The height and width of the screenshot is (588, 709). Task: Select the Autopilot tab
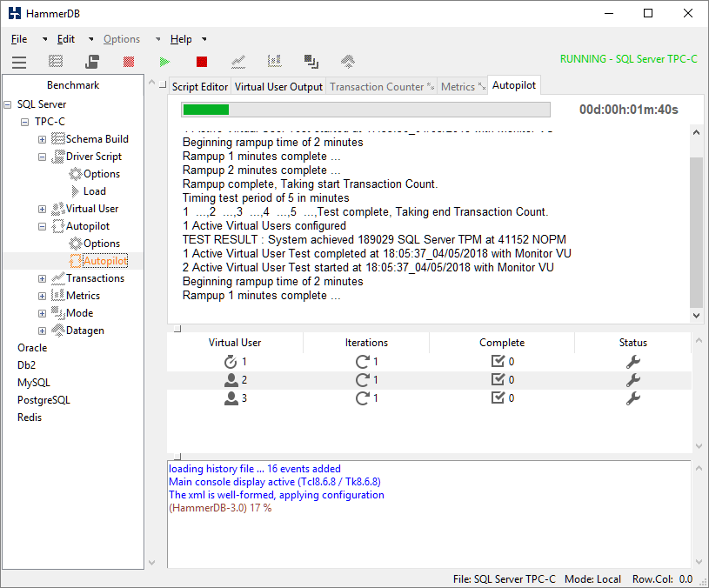[x=513, y=85]
